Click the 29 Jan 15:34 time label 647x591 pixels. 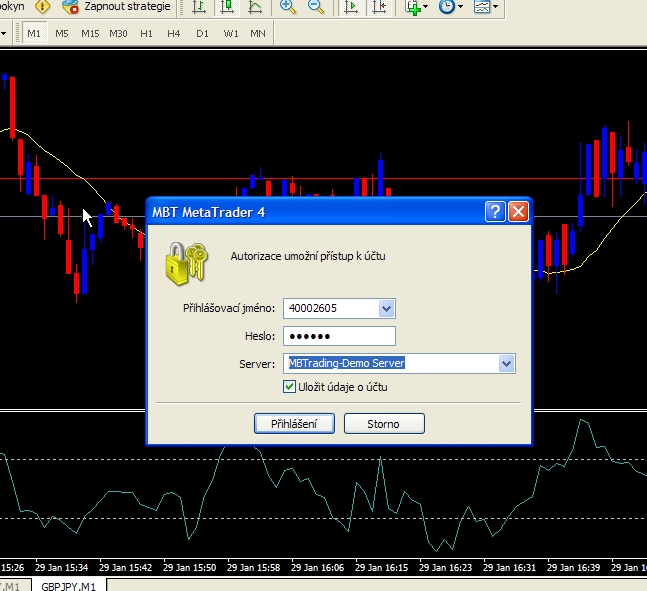point(61,567)
